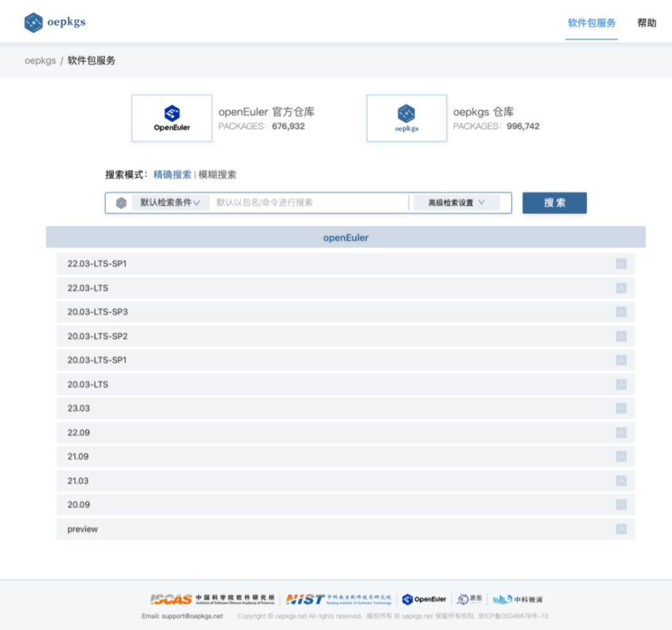Click 软件包服务 breadcrumb text
The height and width of the screenshot is (630, 672).
pyautogui.click(x=91, y=60)
